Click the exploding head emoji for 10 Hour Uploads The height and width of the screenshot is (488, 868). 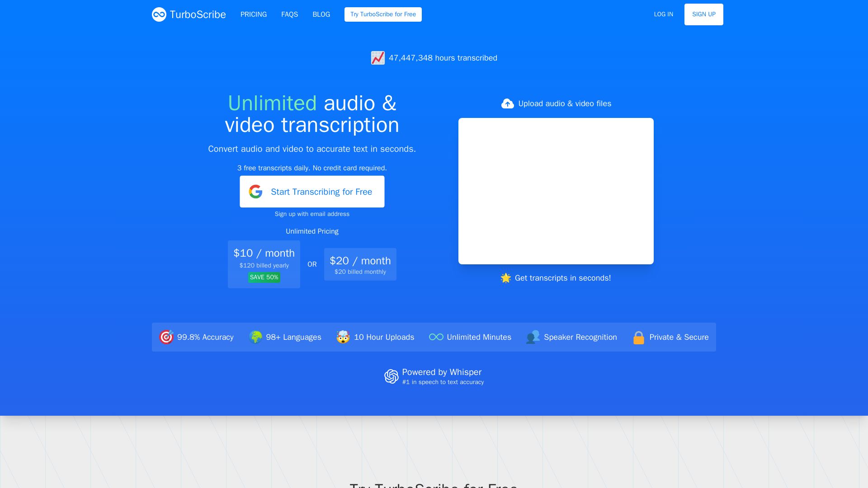coord(343,337)
